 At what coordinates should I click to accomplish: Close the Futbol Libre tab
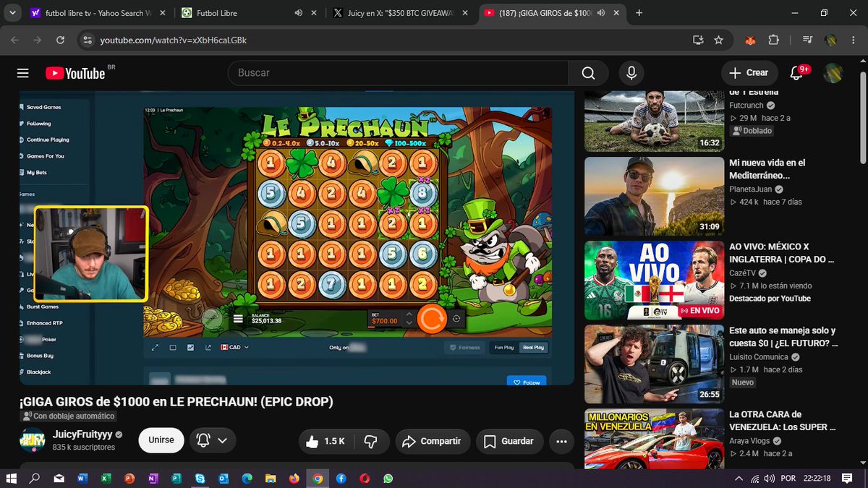tap(315, 13)
